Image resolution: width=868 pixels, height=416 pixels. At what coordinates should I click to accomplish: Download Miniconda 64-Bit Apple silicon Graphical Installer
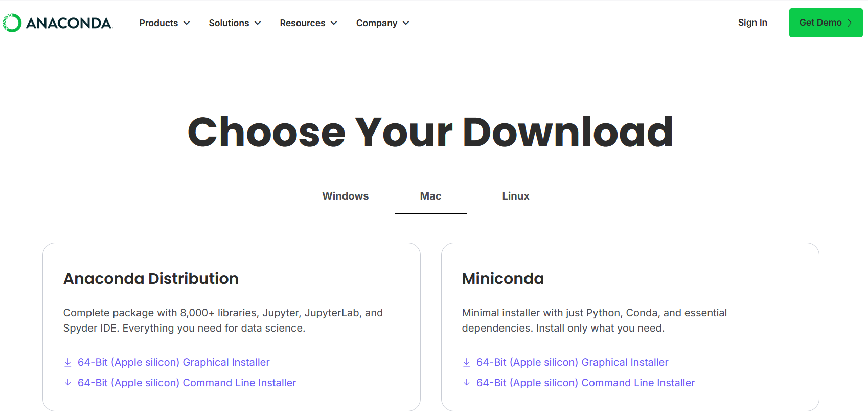pyautogui.click(x=572, y=362)
